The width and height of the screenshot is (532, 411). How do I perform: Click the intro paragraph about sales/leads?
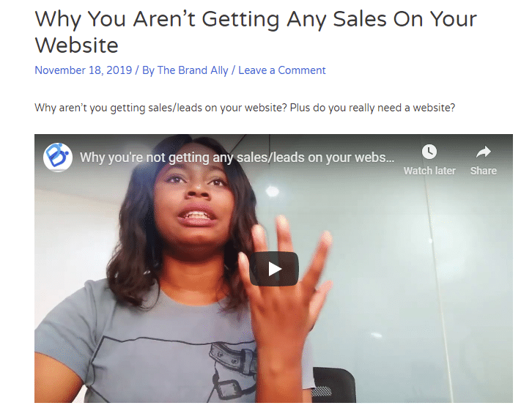(245, 108)
